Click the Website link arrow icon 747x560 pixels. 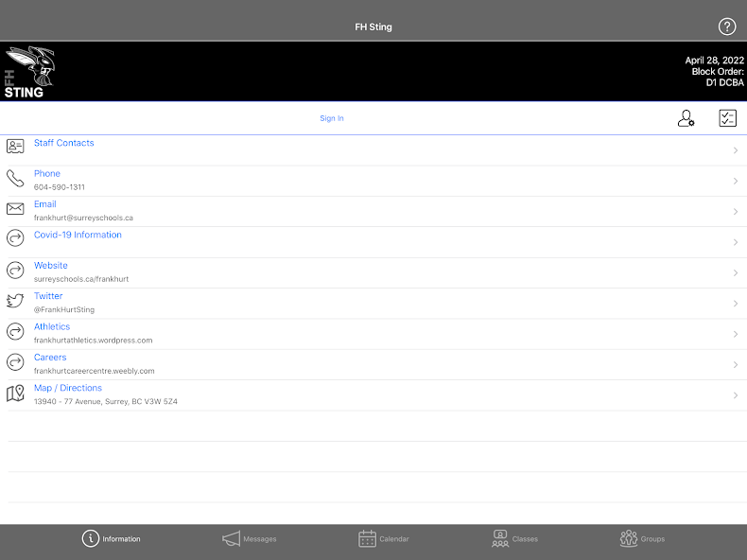pos(15,271)
